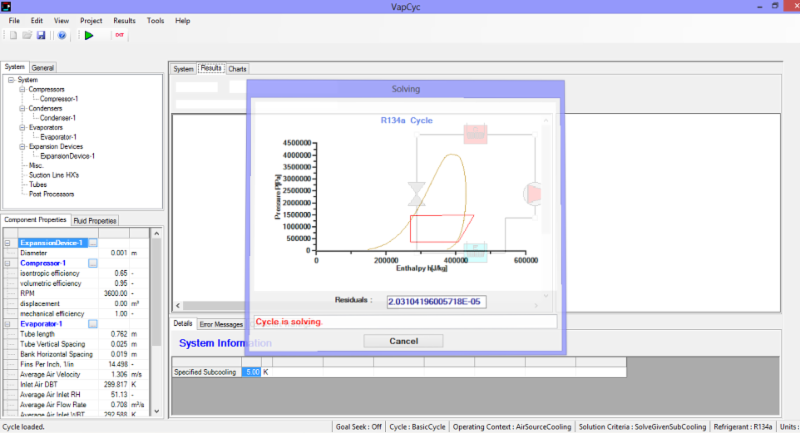The width and height of the screenshot is (800, 433).
Task: Switch to the Fluid Properties tab
Action: pyautogui.click(x=96, y=220)
